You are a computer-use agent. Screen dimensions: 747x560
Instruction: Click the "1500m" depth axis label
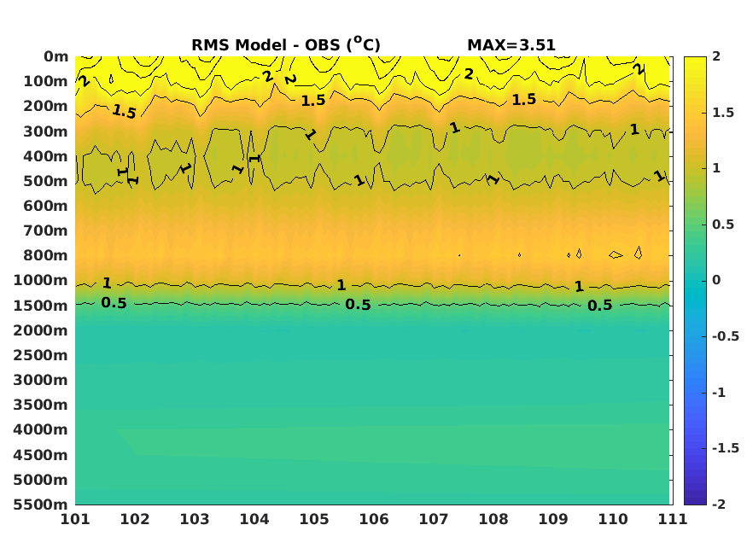coord(41,306)
